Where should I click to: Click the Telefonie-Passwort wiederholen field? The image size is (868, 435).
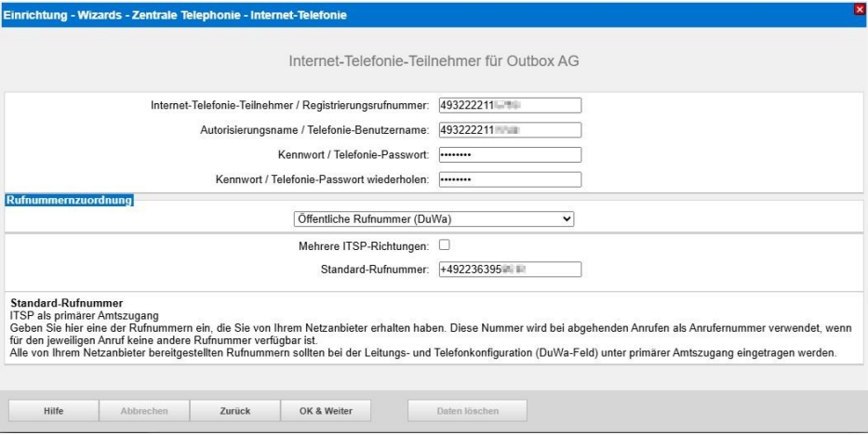tap(509, 180)
